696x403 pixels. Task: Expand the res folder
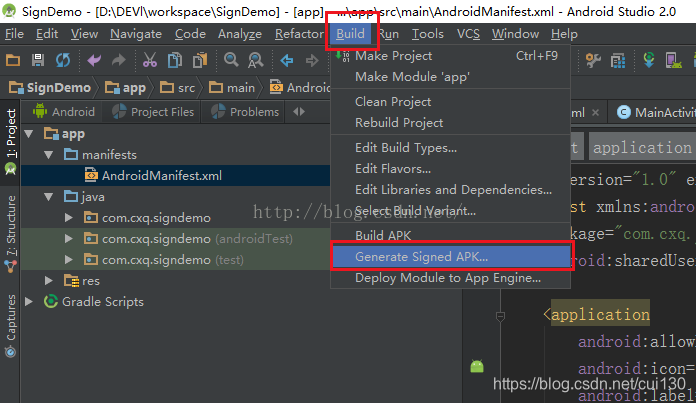[49, 281]
